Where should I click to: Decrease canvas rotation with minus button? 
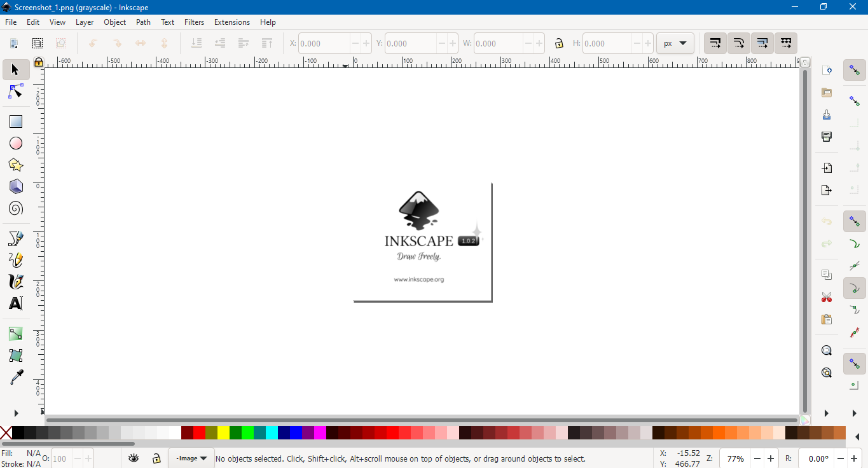coord(841,458)
